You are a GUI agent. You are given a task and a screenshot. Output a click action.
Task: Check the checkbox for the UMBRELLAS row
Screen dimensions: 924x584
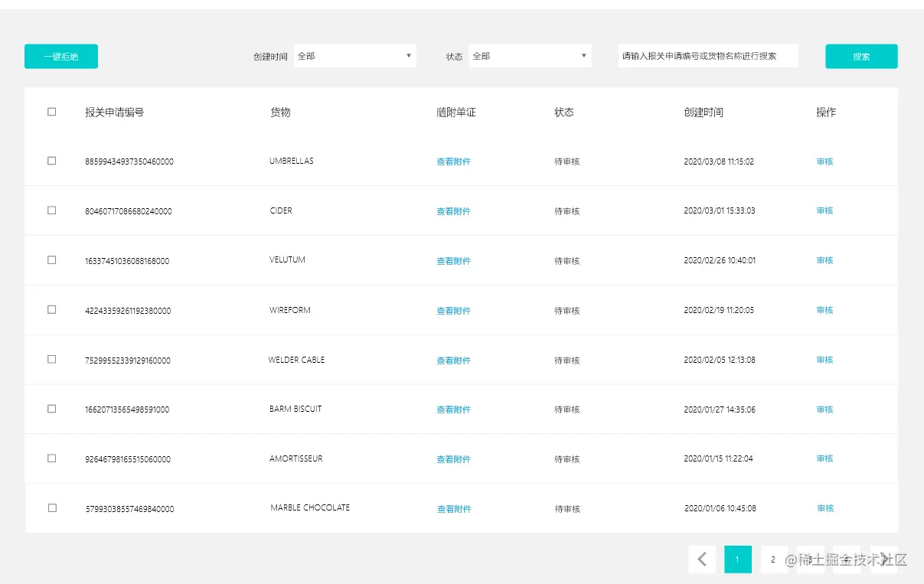(x=51, y=161)
